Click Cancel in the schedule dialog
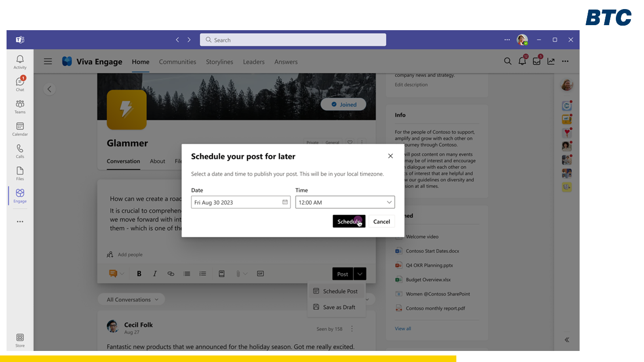644x362 pixels. [381, 222]
